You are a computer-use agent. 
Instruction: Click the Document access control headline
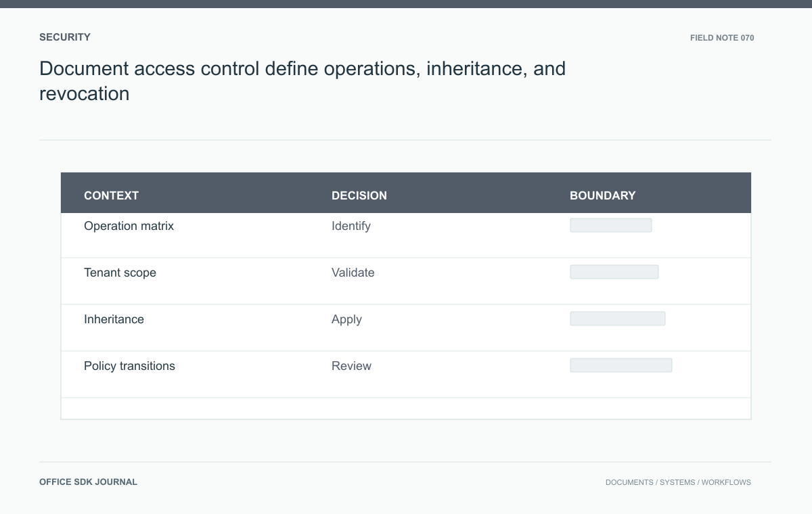[302, 80]
